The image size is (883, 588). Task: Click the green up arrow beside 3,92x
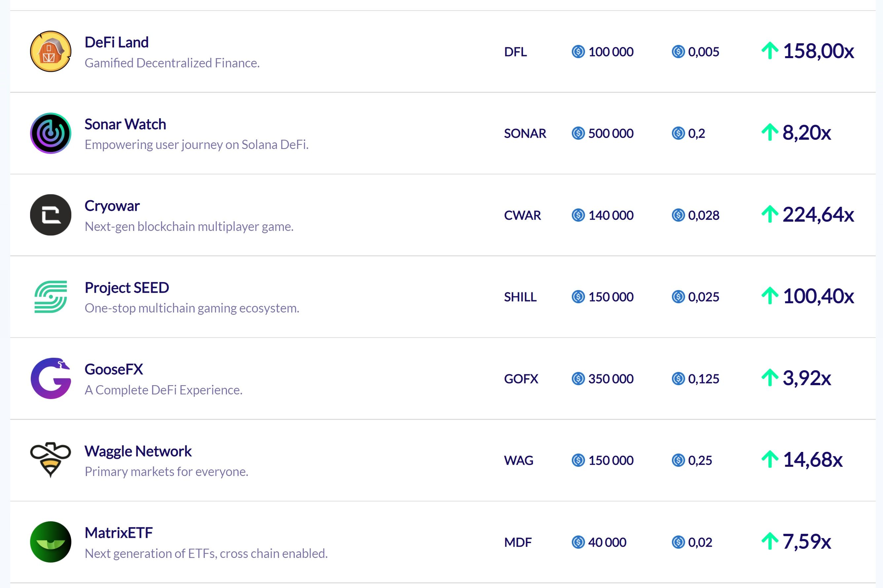(x=770, y=378)
